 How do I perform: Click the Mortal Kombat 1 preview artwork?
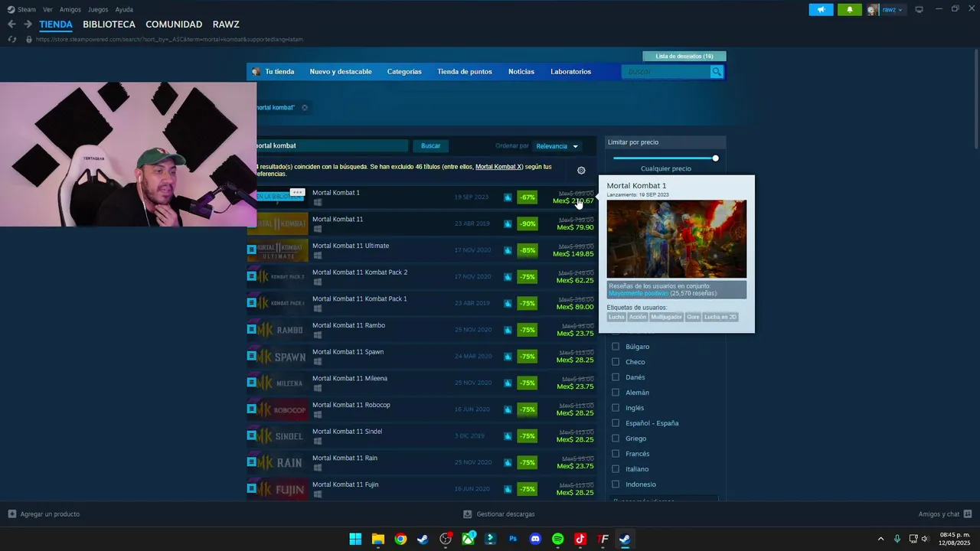[x=676, y=239]
